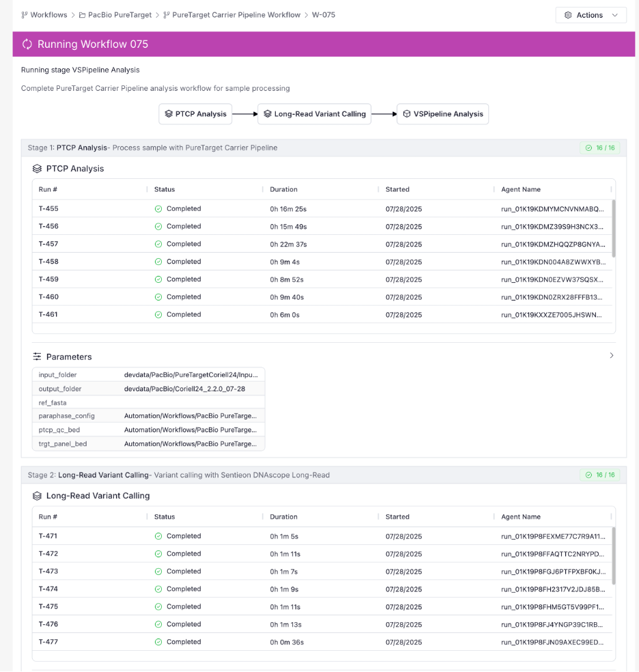This screenshot has height=672, width=639.
Task: Open run T-474 row
Action: coord(322,589)
